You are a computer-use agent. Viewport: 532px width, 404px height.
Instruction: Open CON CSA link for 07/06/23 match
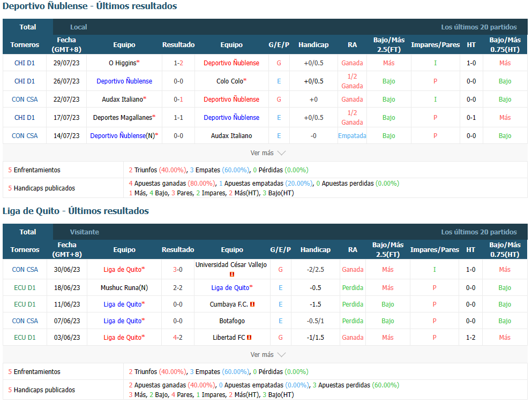25,321
